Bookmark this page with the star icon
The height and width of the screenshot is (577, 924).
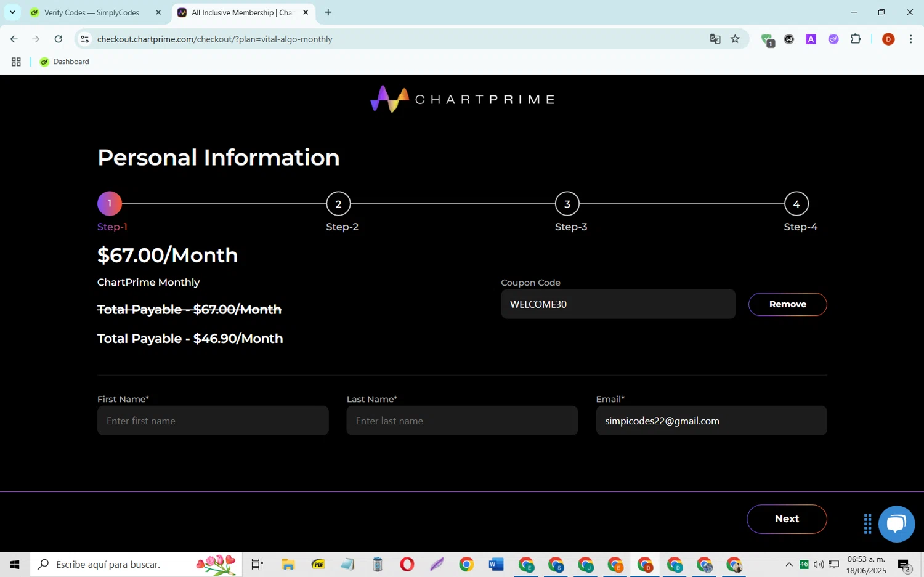[x=735, y=39]
